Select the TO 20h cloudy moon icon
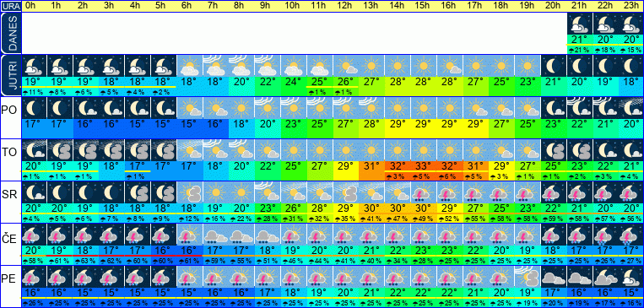This screenshot has height=308, width=644. click(553, 150)
